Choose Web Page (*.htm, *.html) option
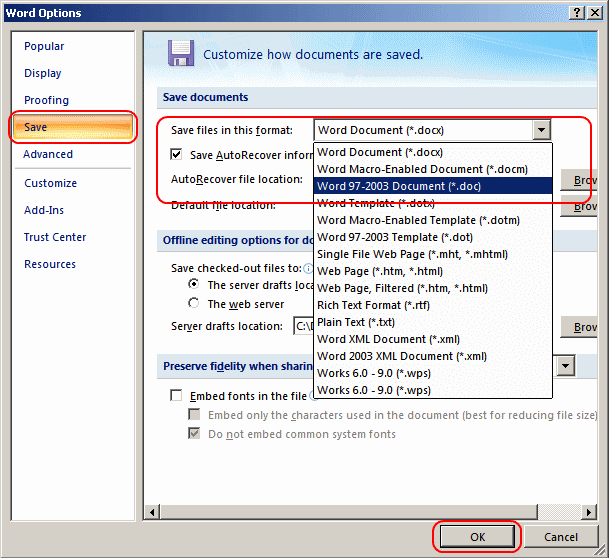The width and height of the screenshot is (609, 558). (433, 271)
